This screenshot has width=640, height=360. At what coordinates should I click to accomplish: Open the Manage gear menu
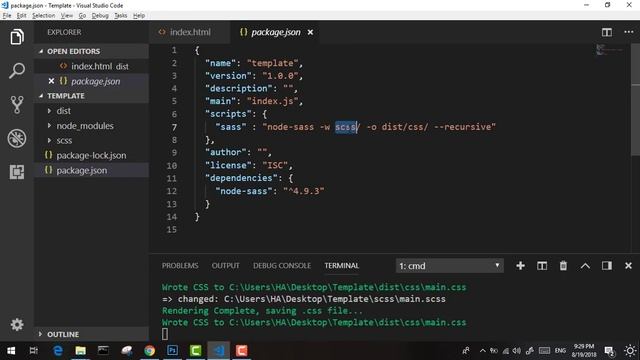point(17,324)
